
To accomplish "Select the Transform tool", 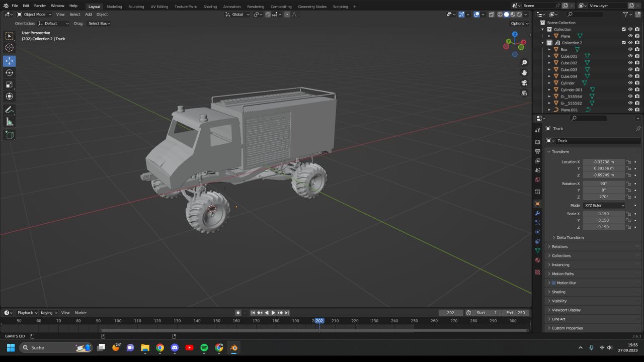I will [x=10, y=96].
